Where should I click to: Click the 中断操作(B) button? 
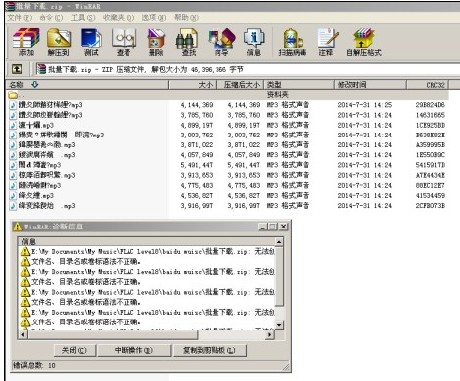(133, 350)
